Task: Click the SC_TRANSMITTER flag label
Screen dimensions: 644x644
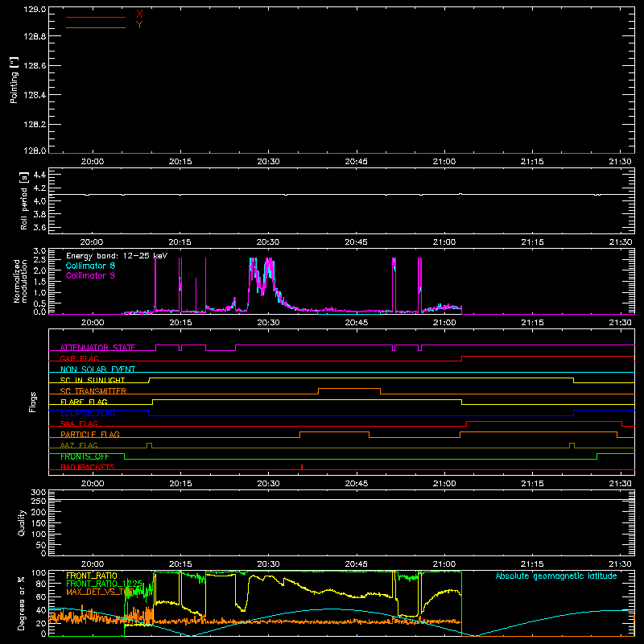Action: 93,391
